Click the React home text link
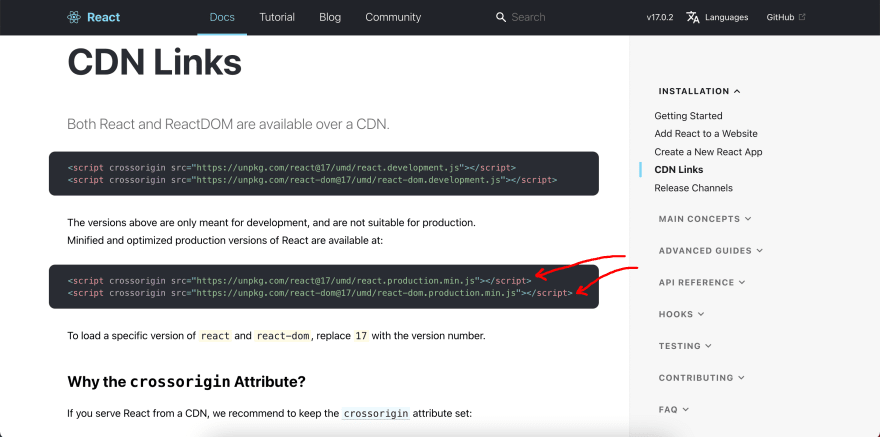880x437 pixels. tap(103, 17)
